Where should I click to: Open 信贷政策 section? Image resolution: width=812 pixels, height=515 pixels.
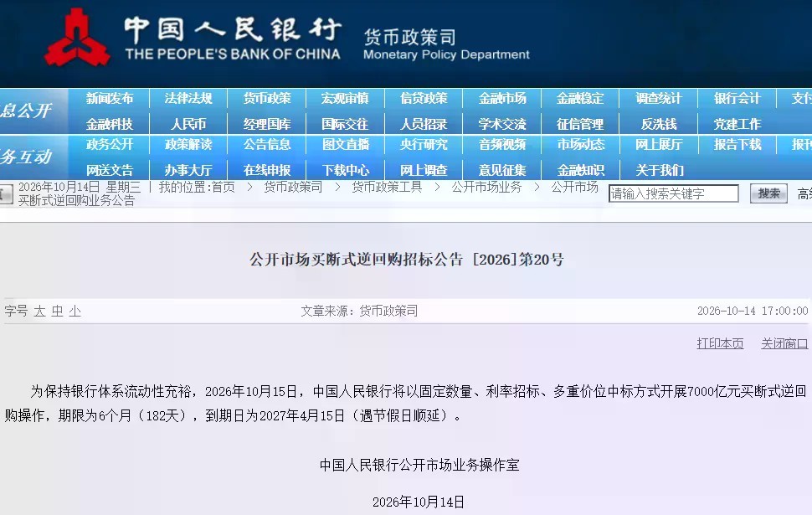[424, 98]
